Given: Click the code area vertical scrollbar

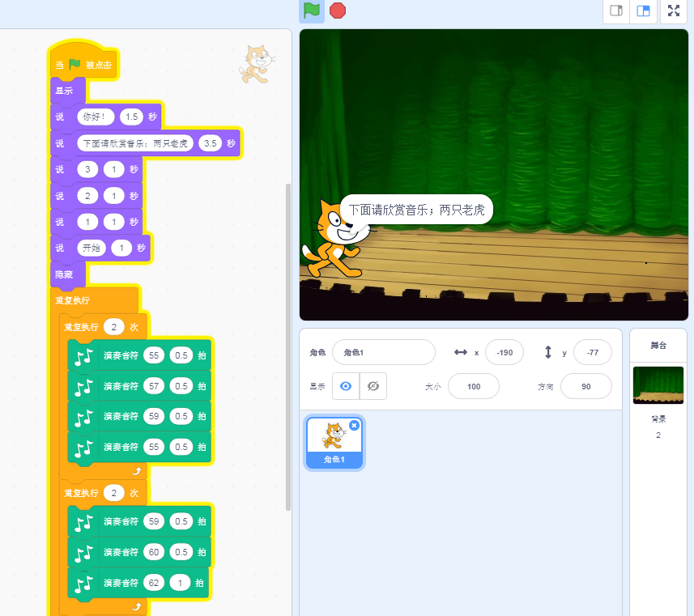Looking at the screenshot, I should click(288, 347).
